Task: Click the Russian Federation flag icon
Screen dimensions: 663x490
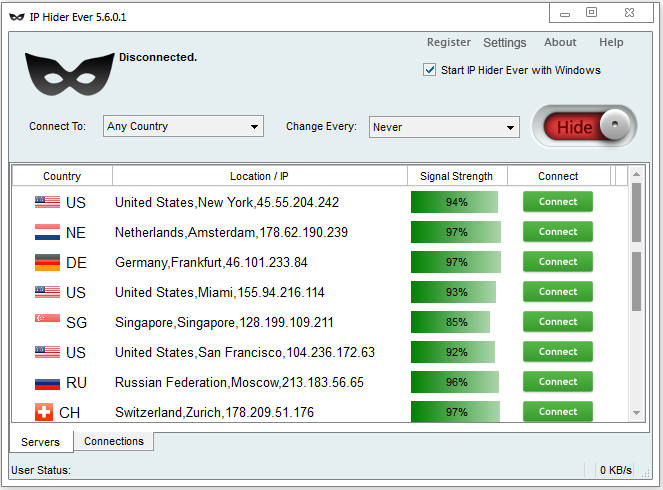Action: 47,383
